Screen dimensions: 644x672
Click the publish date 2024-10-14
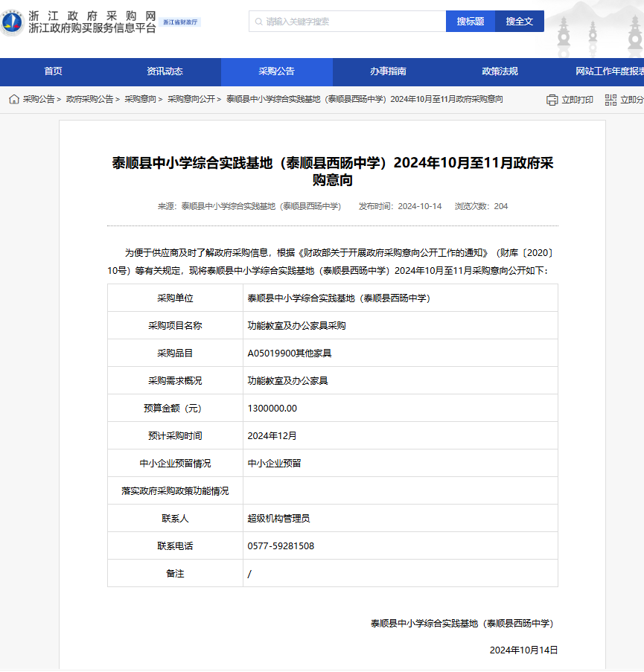[420, 207]
